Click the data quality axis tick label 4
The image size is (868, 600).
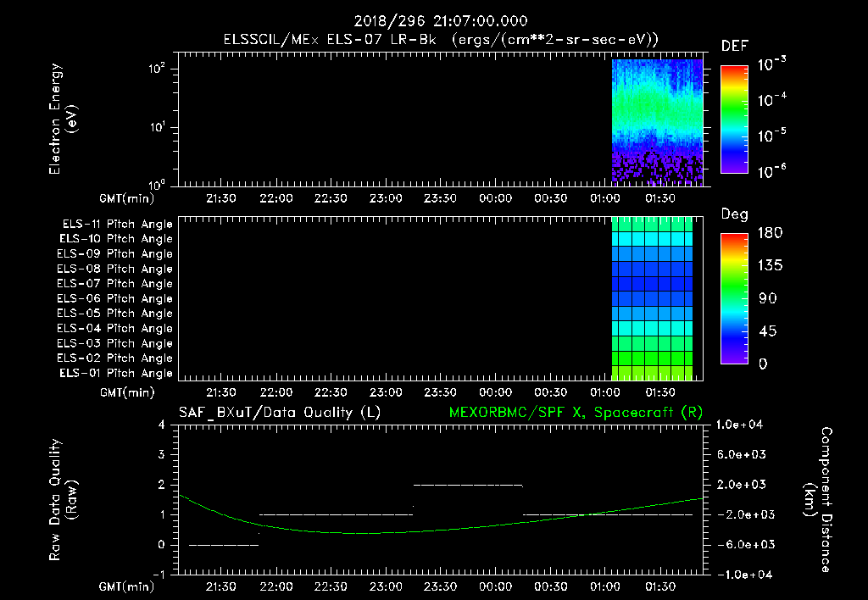(161, 425)
